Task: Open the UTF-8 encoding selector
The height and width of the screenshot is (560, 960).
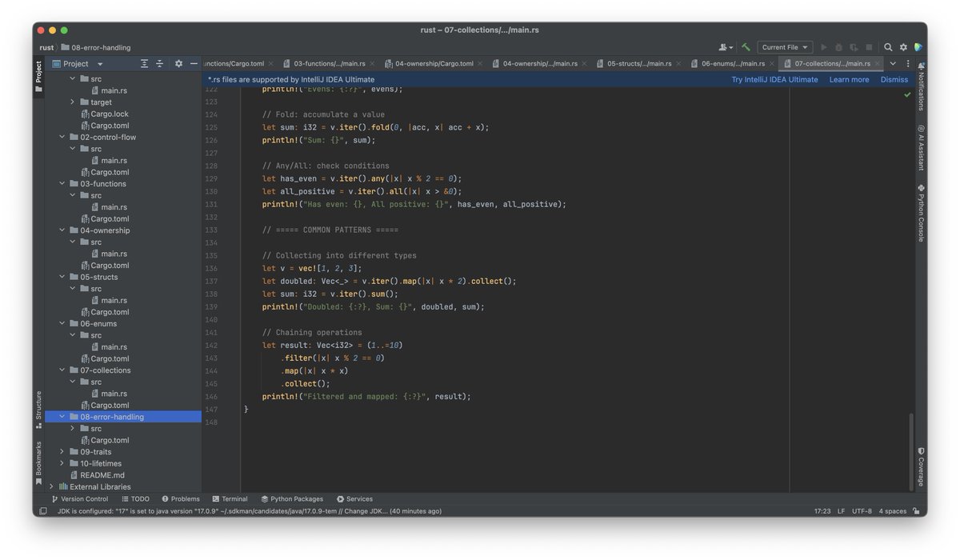Action: (862, 511)
